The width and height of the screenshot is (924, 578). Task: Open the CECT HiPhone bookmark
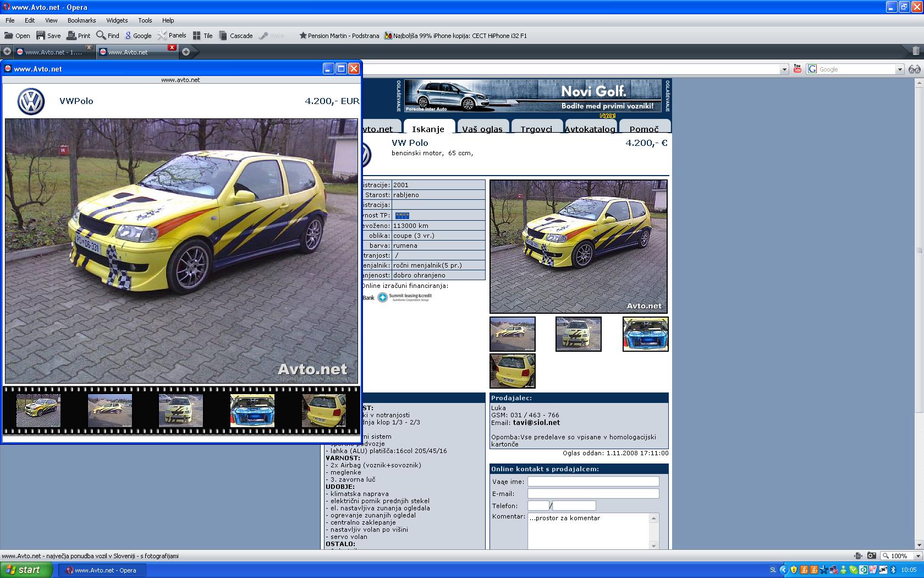tap(455, 36)
